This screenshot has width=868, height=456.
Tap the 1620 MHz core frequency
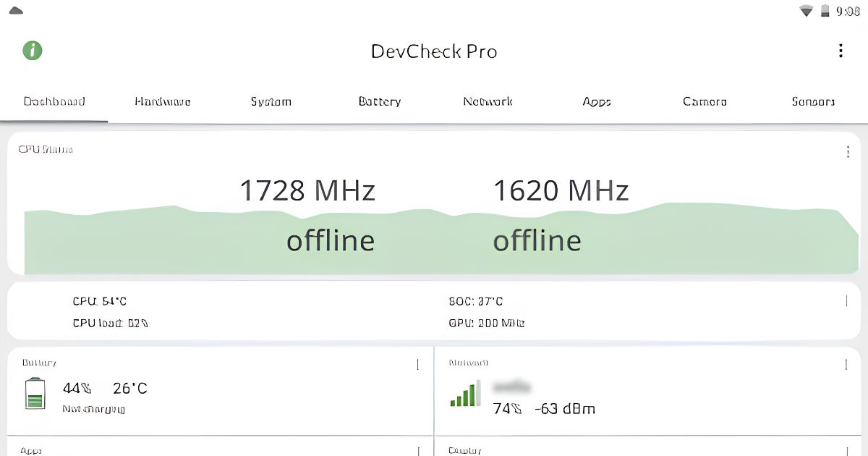(x=561, y=190)
